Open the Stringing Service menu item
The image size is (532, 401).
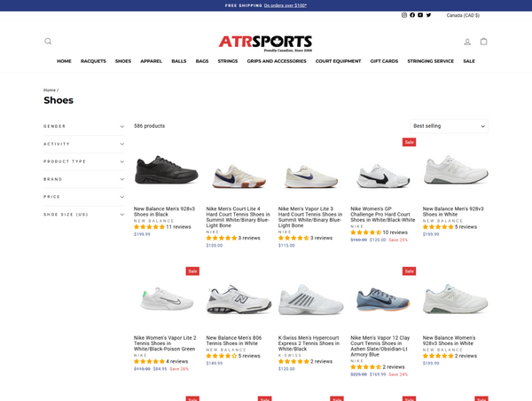click(x=431, y=61)
